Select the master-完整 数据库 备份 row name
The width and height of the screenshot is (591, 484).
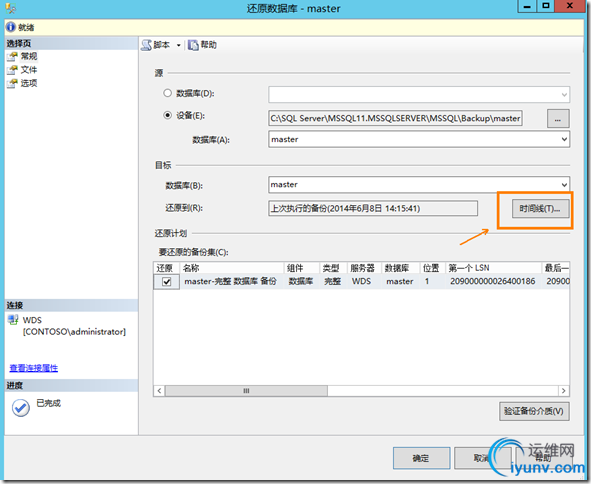tap(230, 281)
